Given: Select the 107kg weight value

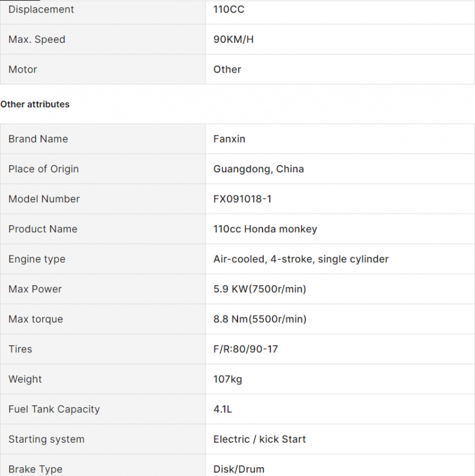Looking at the screenshot, I should pos(227,379).
